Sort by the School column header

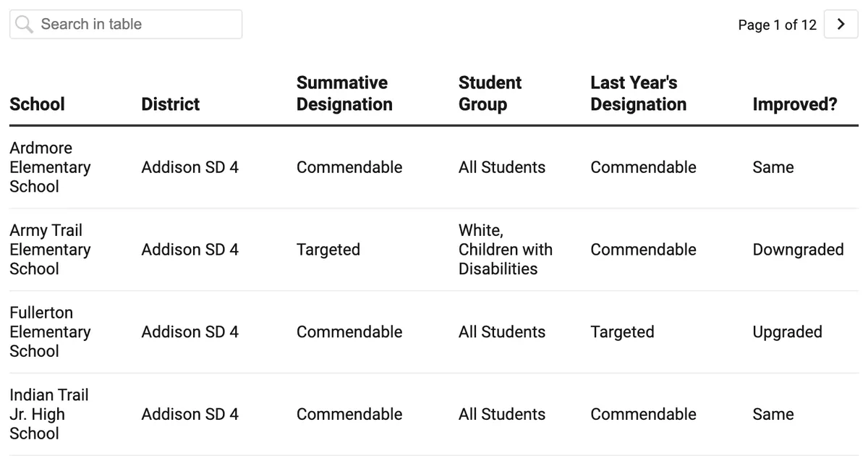click(x=37, y=104)
